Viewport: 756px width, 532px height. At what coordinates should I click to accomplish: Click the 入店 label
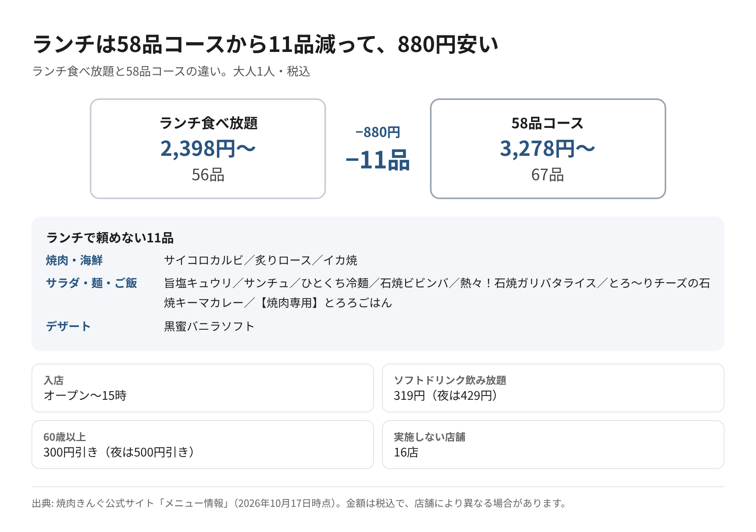54,380
